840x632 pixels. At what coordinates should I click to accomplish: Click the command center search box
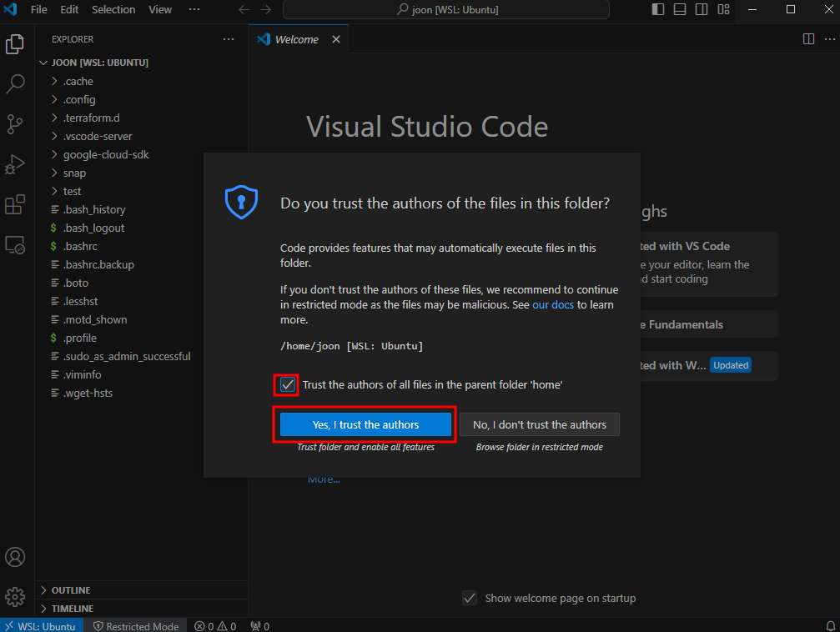pyautogui.click(x=445, y=10)
